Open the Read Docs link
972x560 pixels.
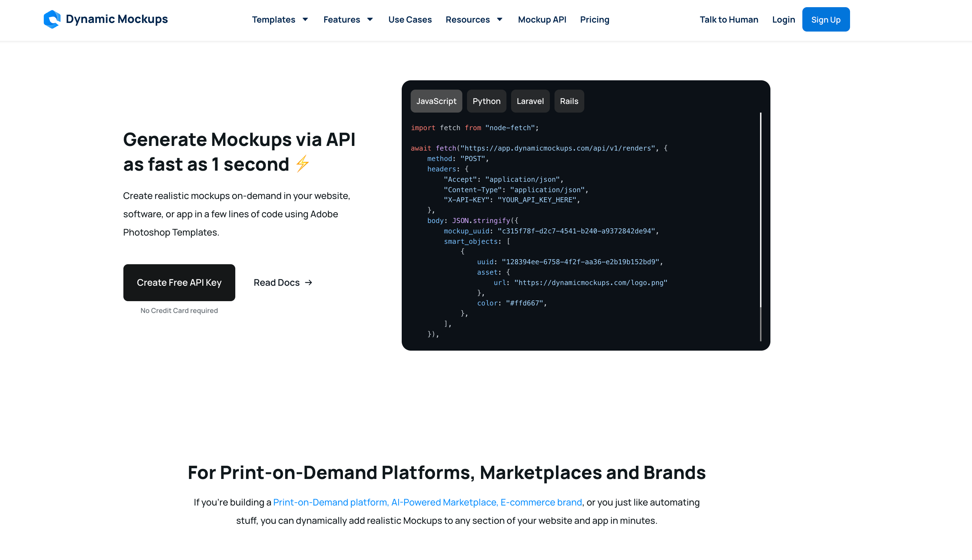coord(283,283)
